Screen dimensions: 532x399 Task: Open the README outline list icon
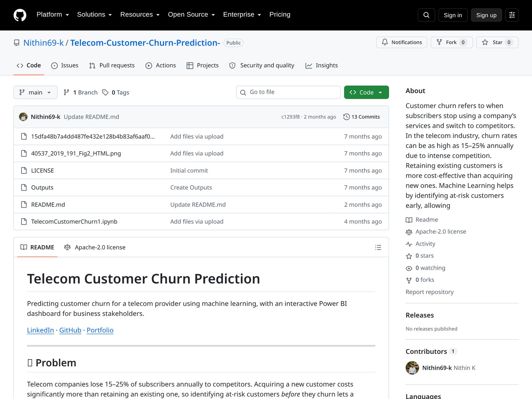click(x=378, y=247)
